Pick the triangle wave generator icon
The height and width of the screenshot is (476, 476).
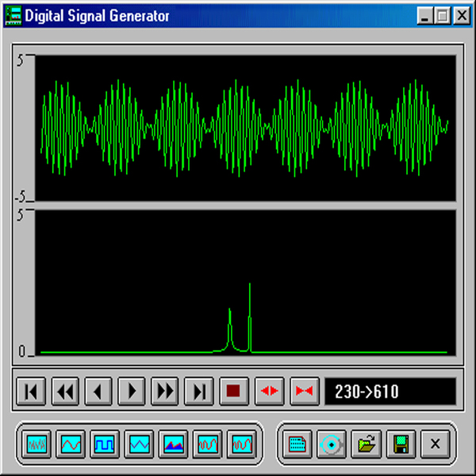pyautogui.click(x=140, y=444)
